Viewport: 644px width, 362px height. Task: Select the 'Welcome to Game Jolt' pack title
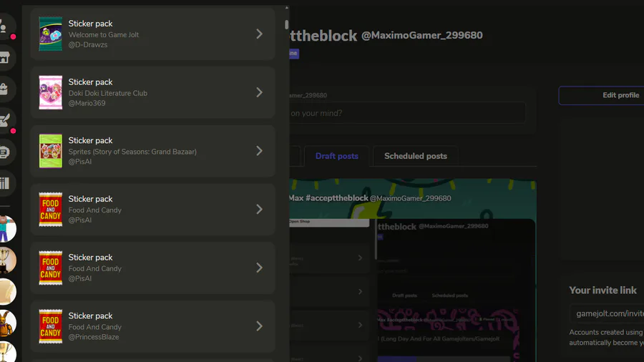(x=104, y=35)
